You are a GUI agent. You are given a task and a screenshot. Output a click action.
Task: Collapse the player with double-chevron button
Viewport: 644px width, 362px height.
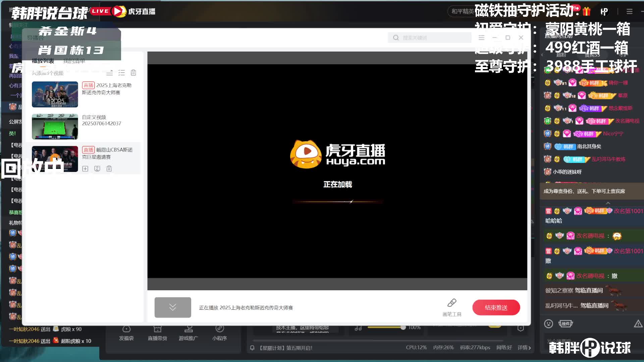[x=173, y=307]
